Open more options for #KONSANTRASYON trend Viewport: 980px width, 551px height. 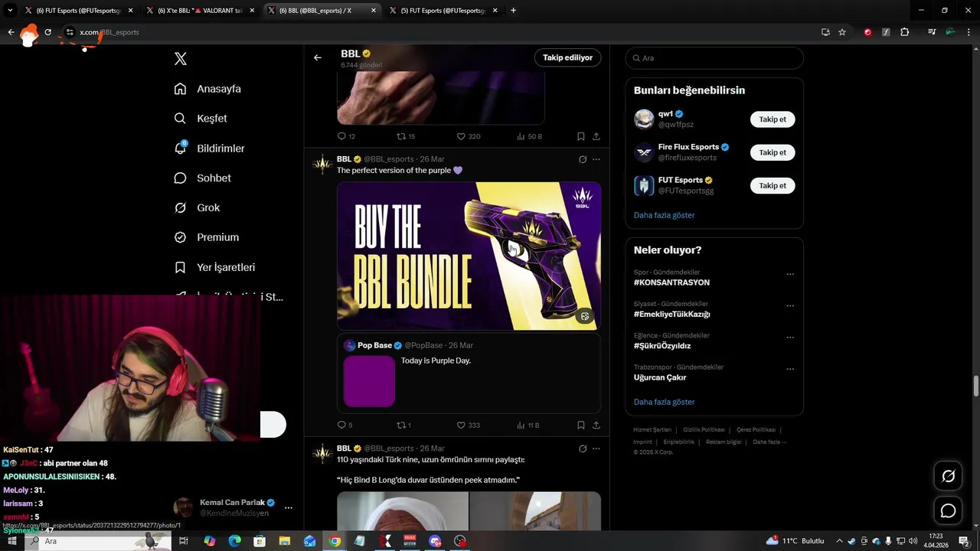[790, 274]
